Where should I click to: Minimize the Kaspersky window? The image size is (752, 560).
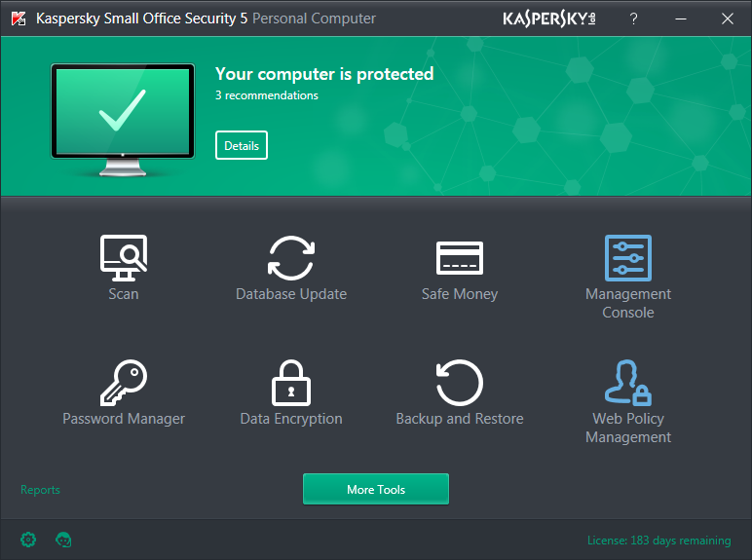pyautogui.click(x=680, y=19)
